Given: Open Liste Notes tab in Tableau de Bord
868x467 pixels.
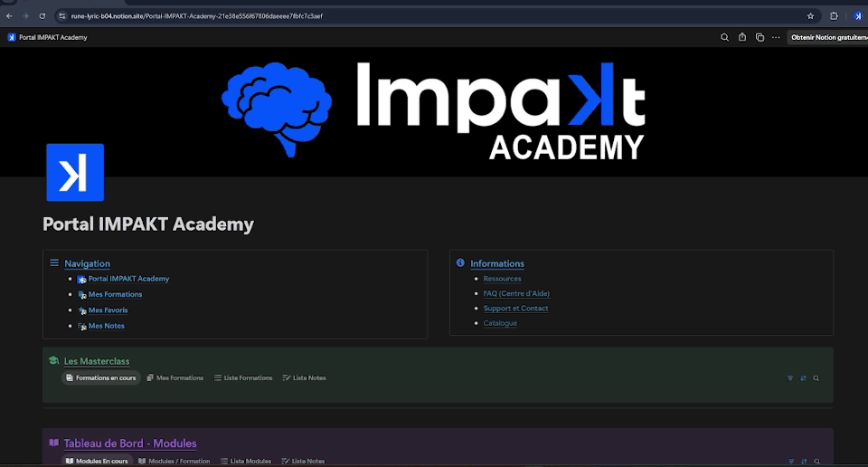Looking at the screenshot, I should point(304,461).
